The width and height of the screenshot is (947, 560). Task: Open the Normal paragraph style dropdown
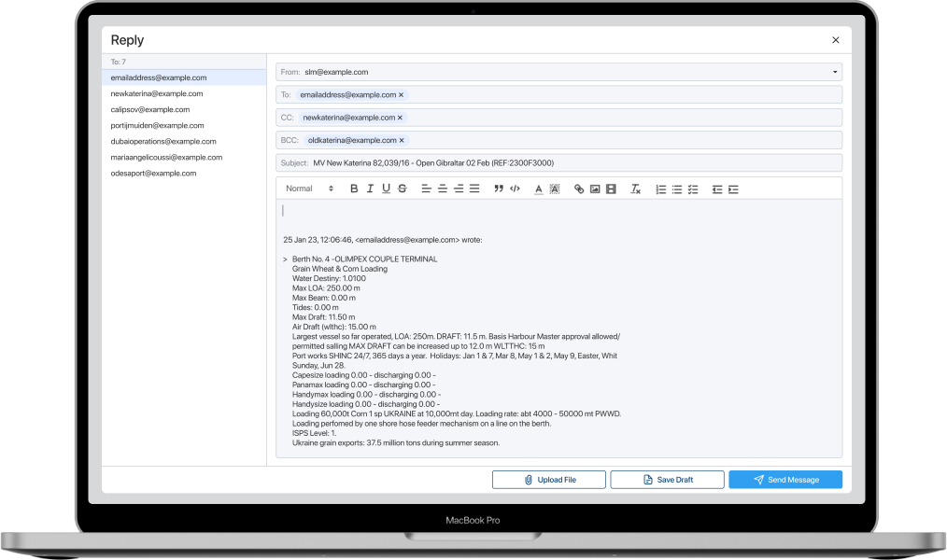coord(309,189)
